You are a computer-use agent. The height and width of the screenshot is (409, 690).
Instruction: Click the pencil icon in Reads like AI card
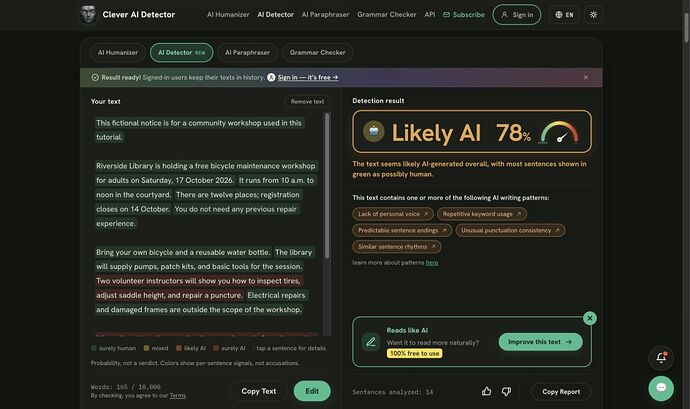click(x=371, y=342)
